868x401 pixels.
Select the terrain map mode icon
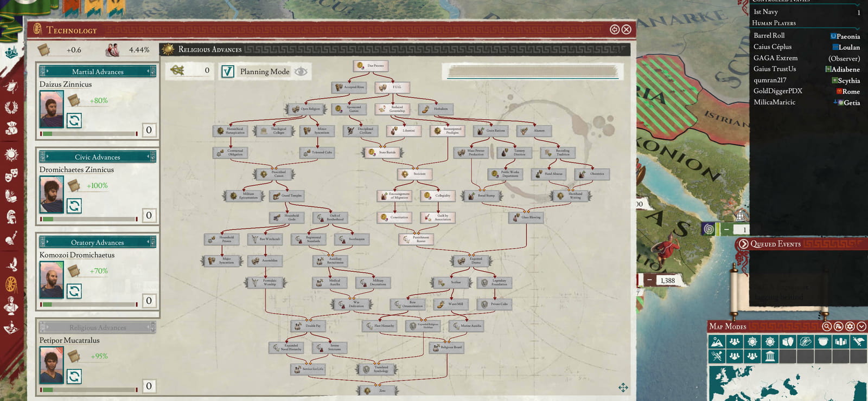coord(717,341)
